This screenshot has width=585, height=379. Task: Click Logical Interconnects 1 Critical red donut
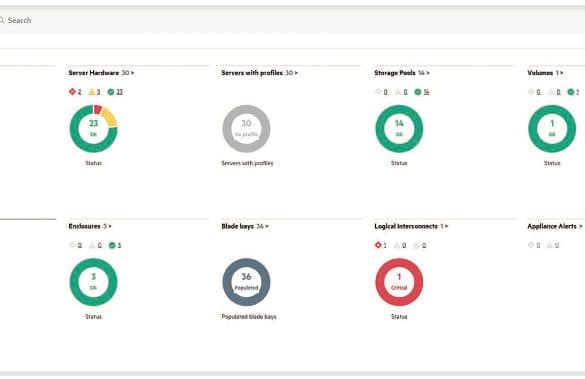399,282
